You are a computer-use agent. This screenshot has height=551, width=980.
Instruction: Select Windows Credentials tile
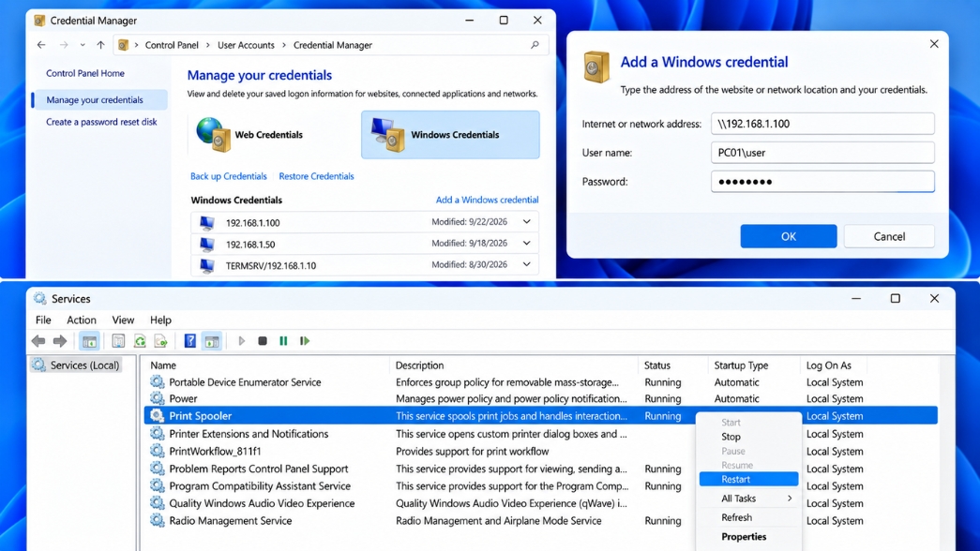click(450, 134)
